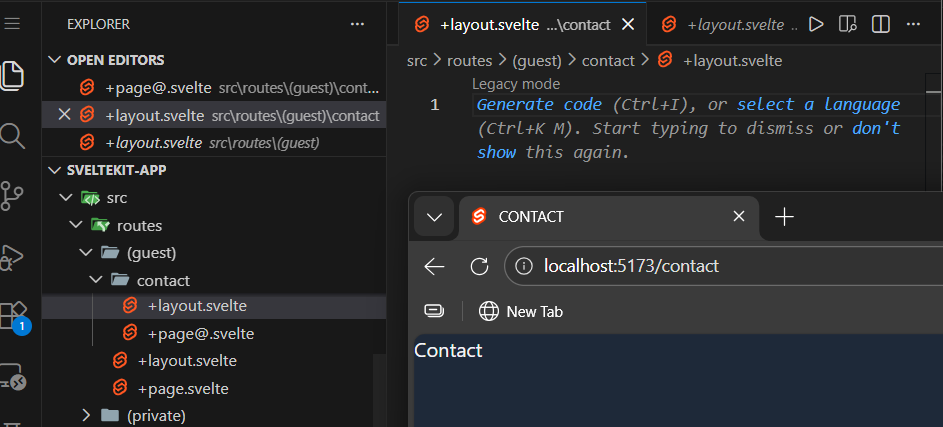This screenshot has height=427, width=943.
Task: Collapse the routes folder
Action: coord(75,225)
